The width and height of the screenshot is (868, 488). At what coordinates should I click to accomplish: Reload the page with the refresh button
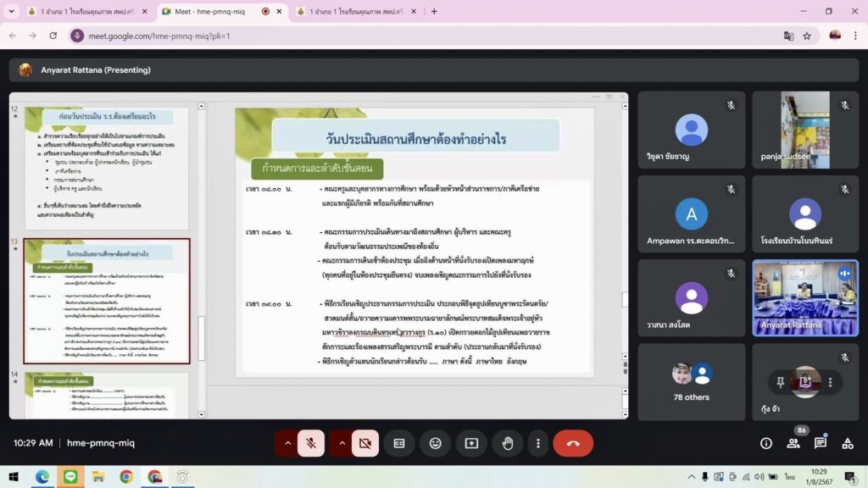pyautogui.click(x=53, y=36)
